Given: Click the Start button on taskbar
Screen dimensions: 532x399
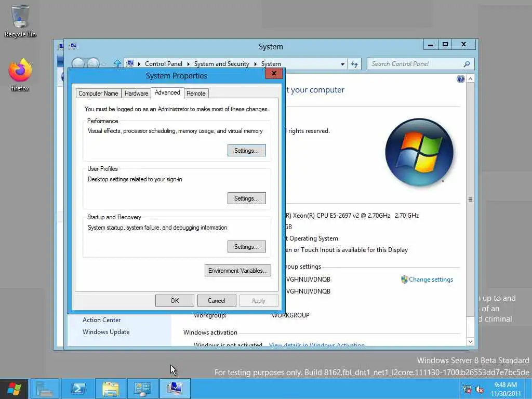Looking at the screenshot, I should click(x=14, y=389).
